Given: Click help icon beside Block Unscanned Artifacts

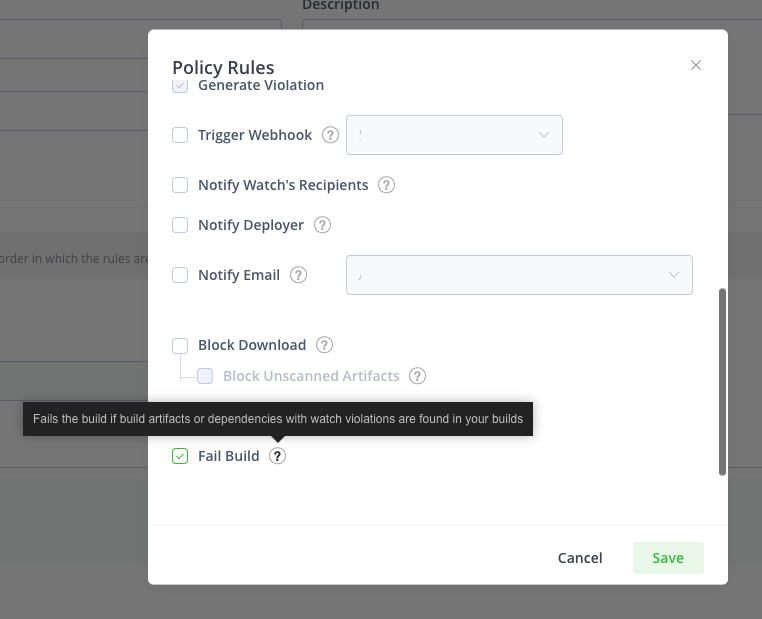Looking at the screenshot, I should pyautogui.click(x=418, y=376).
